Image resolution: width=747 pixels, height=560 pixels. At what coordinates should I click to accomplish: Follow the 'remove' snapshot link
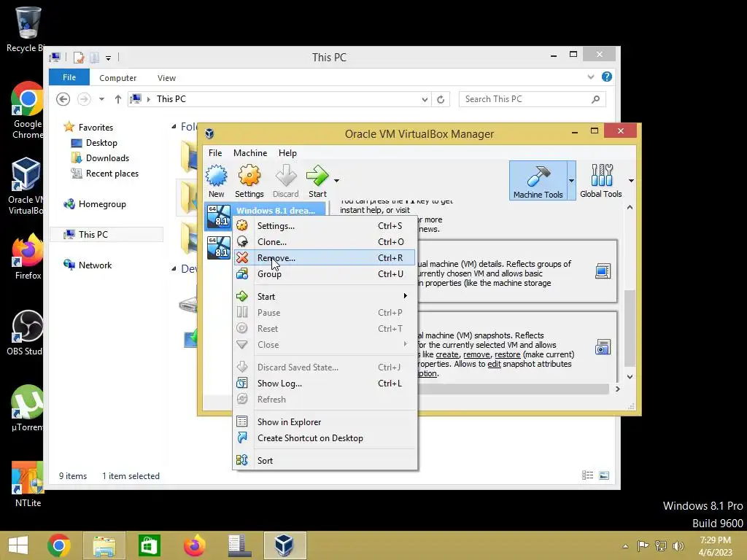476,355
